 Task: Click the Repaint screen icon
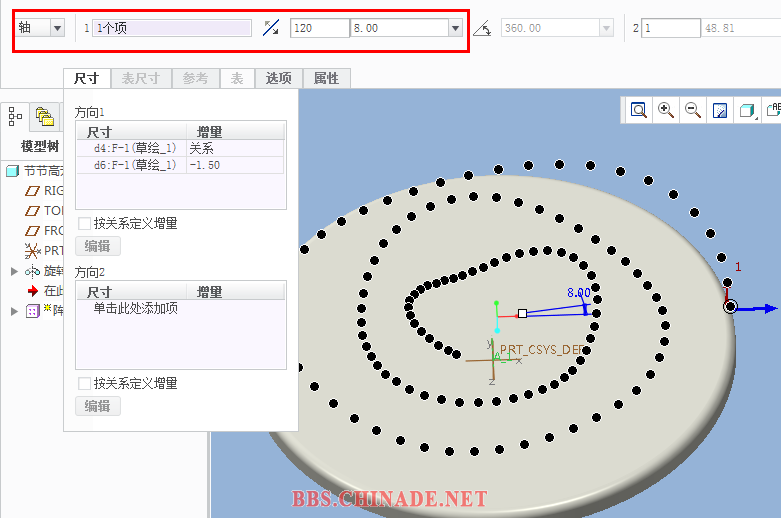coord(719,111)
